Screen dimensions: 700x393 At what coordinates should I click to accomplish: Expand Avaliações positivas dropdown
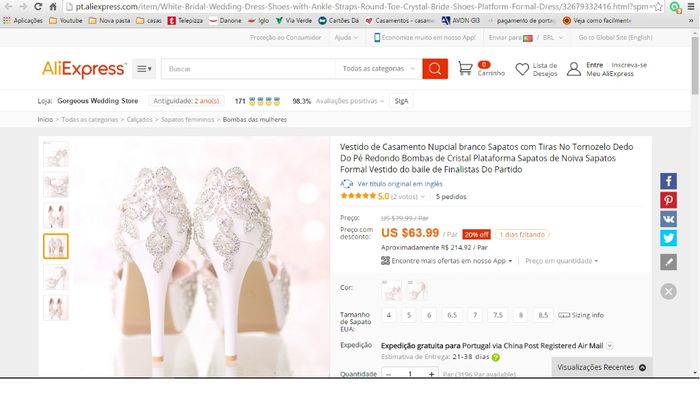coord(350,101)
